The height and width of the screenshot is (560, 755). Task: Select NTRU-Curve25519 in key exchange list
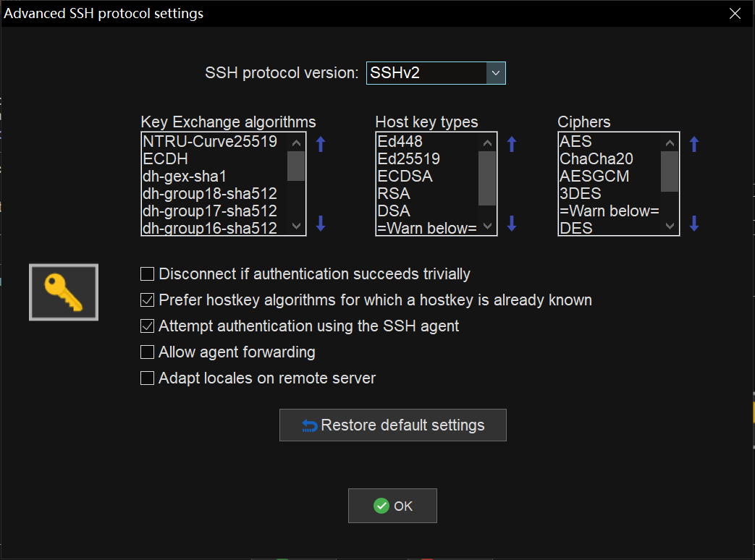210,142
